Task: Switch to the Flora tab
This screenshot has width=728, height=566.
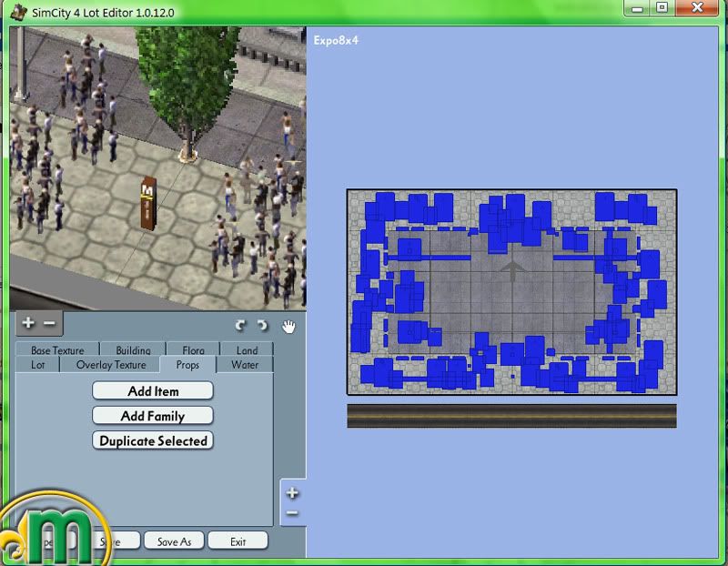Action: point(193,349)
